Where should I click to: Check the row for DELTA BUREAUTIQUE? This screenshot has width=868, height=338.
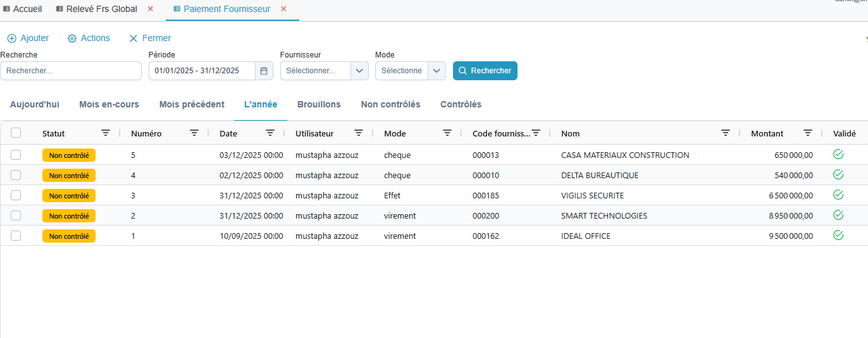coord(16,175)
